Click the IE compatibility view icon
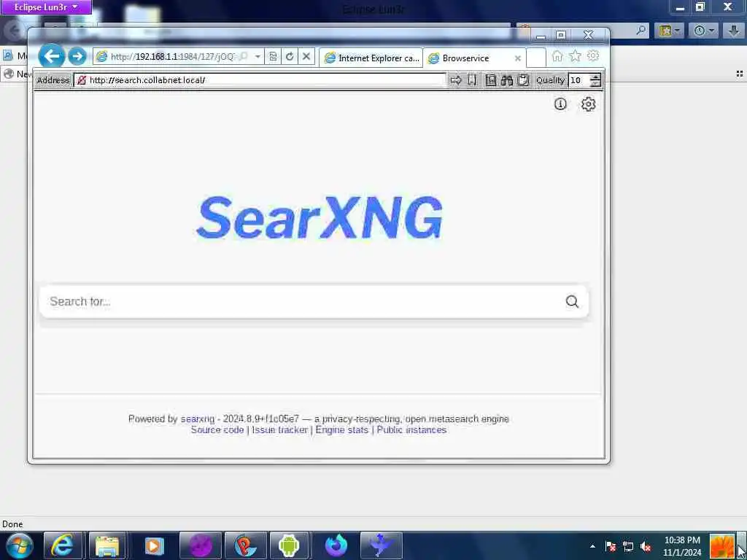747x560 pixels. point(273,57)
